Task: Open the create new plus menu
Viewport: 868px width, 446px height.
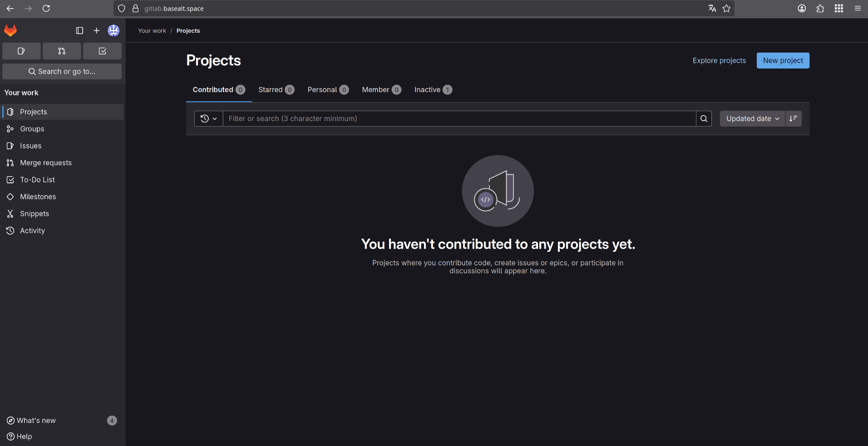Action: pyautogui.click(x=96, y=30)
